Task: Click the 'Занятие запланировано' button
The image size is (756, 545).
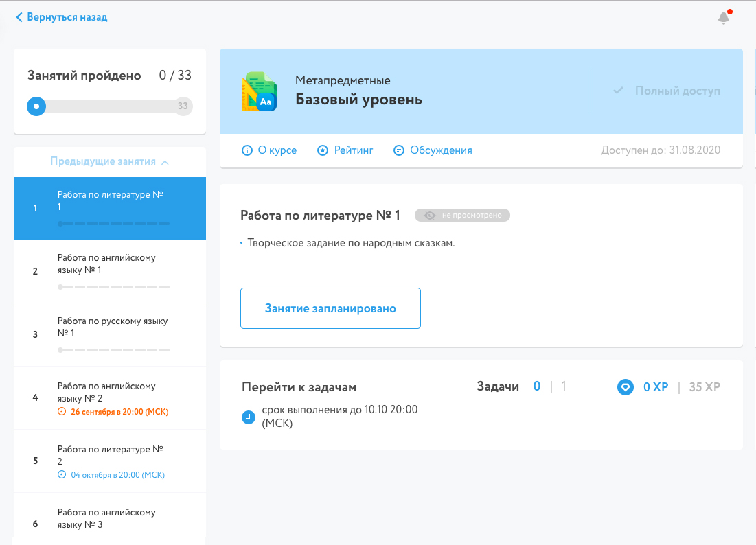Action: [330, 308]
